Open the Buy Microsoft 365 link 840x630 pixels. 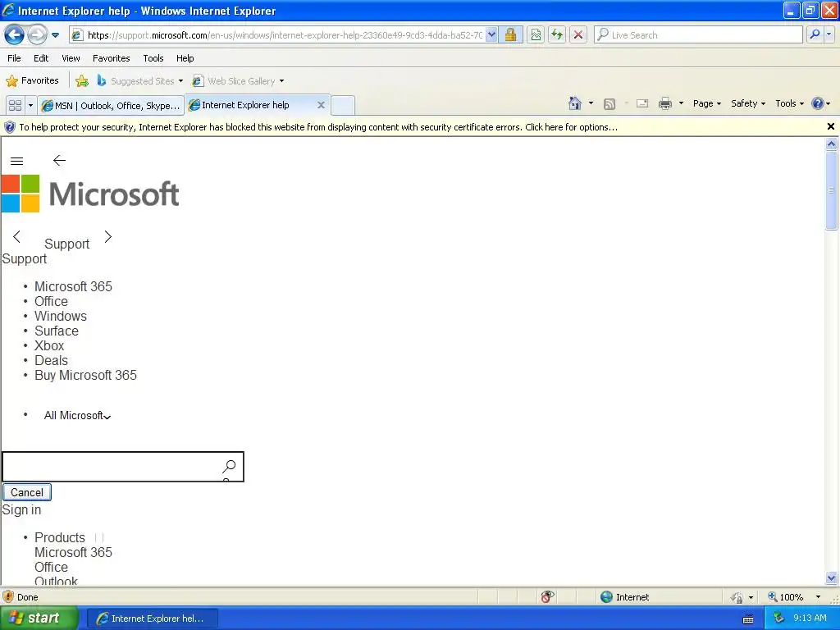85,375
